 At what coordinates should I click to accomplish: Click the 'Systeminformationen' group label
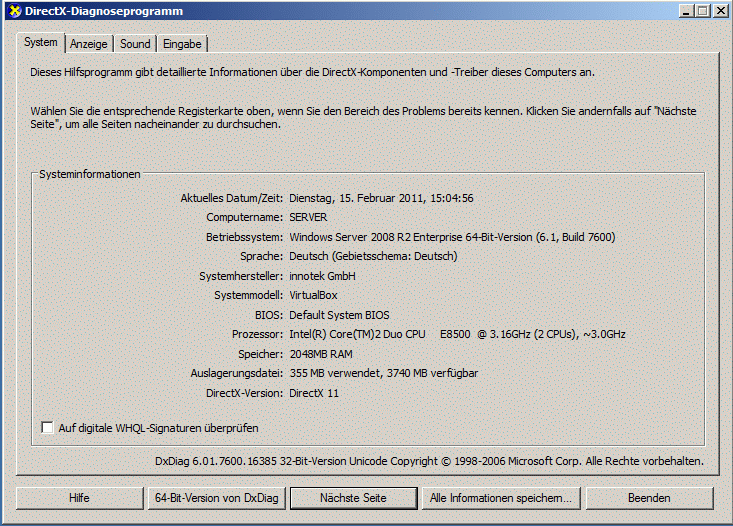click(x=90, y=174)
